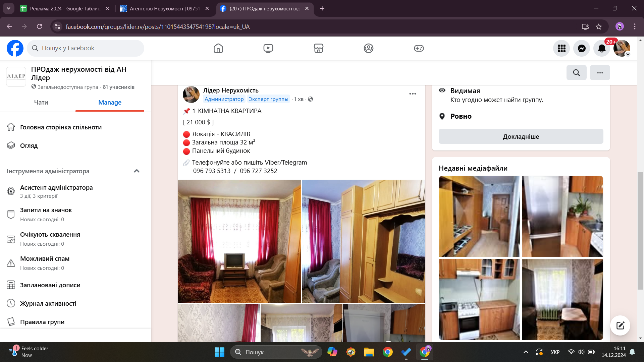644x362 pixels.
Task: Open Marketplace storefront icon
Action: [x=318, y=48]
